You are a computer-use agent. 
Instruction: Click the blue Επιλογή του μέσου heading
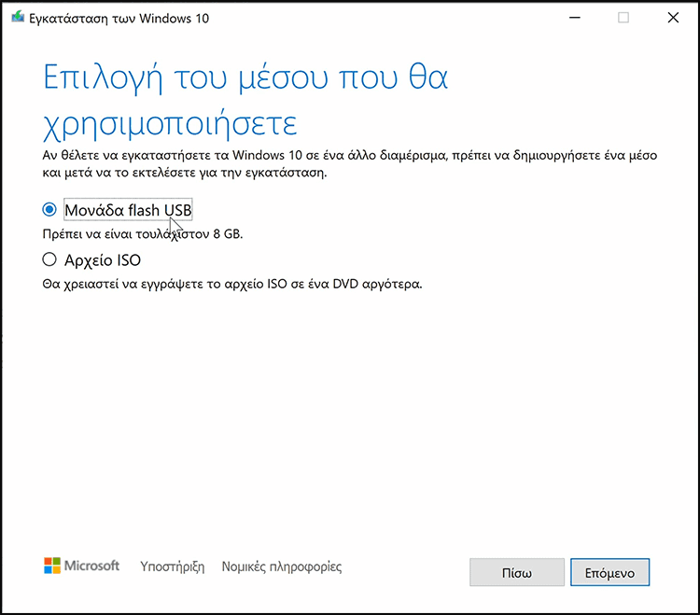point(245,101)
